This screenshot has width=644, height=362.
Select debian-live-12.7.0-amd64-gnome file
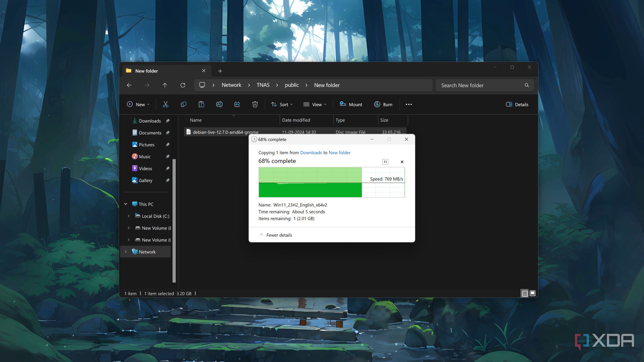(226, 132)
